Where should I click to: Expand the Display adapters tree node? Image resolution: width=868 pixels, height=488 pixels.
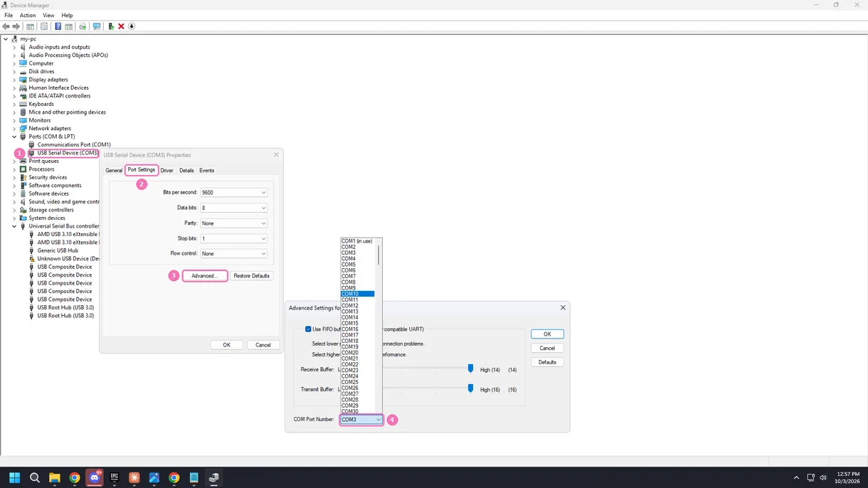pyautogui.click(x=14, y=80)
